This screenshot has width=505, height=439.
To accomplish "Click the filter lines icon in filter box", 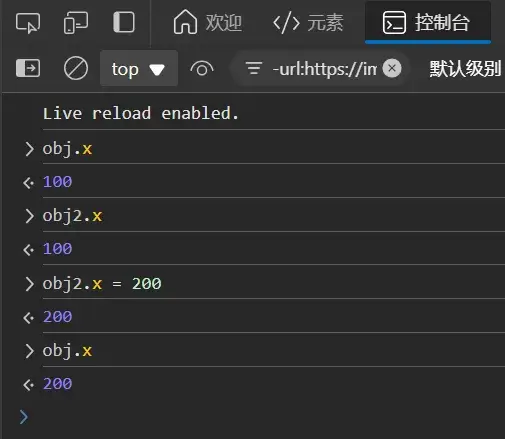I will tap(254, 68).
